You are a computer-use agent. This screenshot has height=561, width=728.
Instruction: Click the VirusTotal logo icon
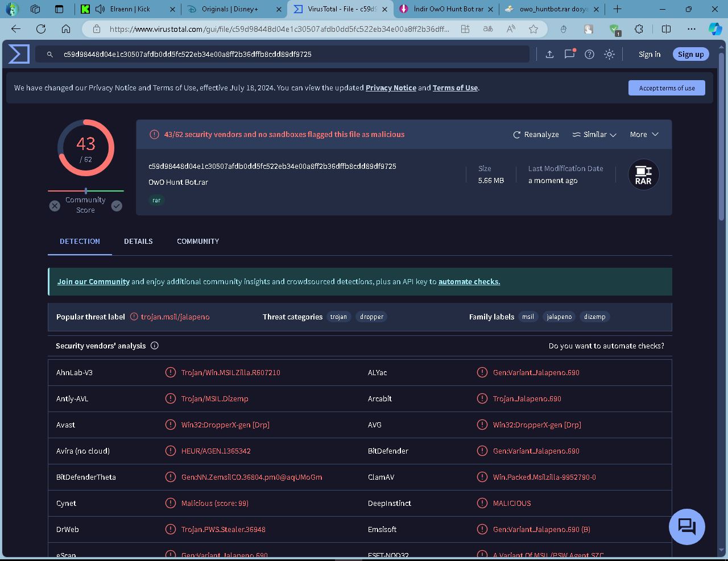tap(19, 54)
